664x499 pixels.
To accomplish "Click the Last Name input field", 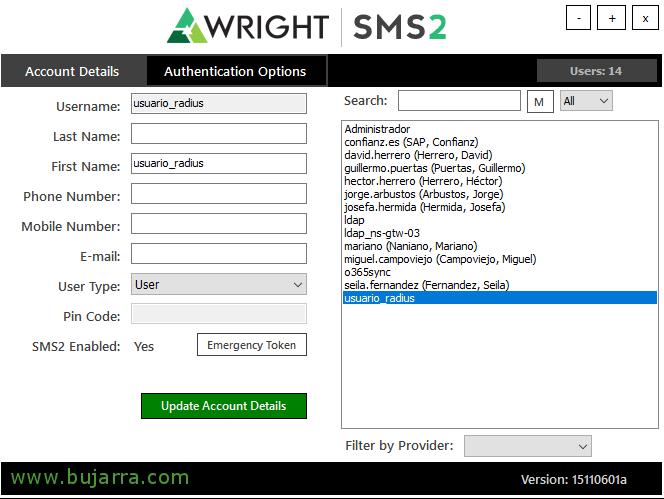I will tap(219, 133).
